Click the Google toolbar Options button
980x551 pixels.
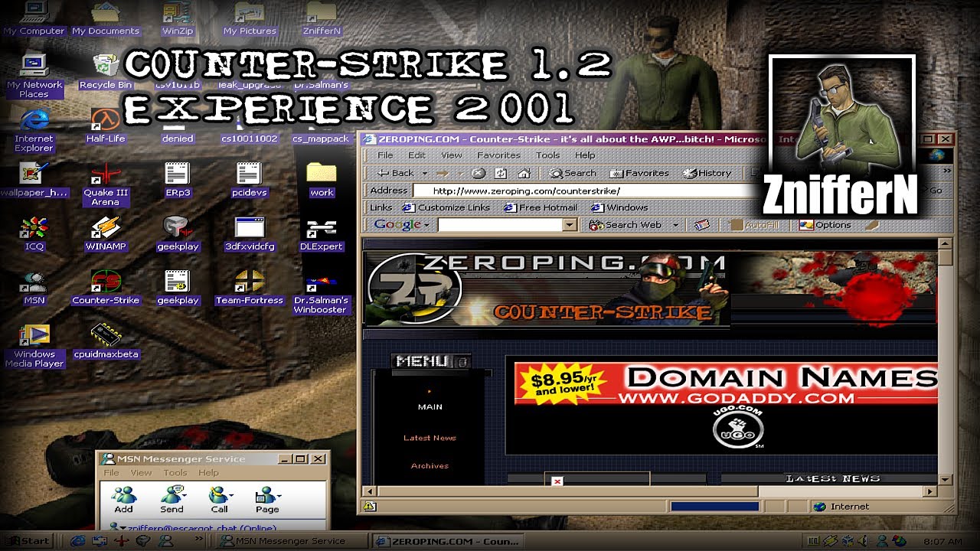pos(825,225)
